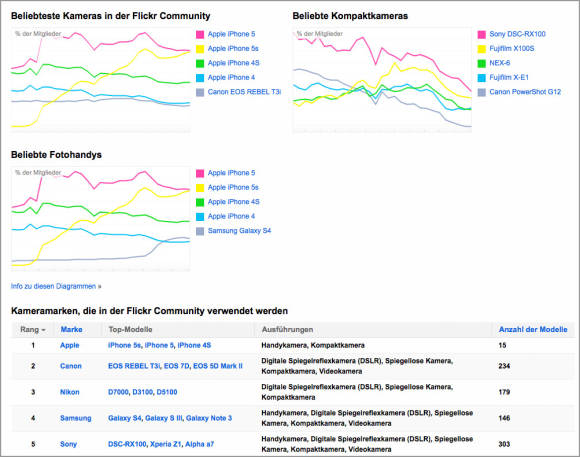This screenshot has width=580, height=457.
Task: Open the NEX-6 legend link
Action: click(x=500, y=63)
